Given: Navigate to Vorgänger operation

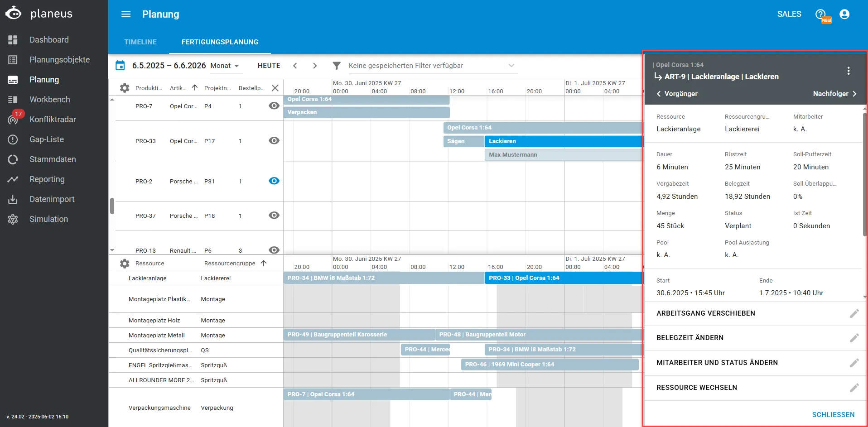Looking at the screenshot, I should pos(677,94).
